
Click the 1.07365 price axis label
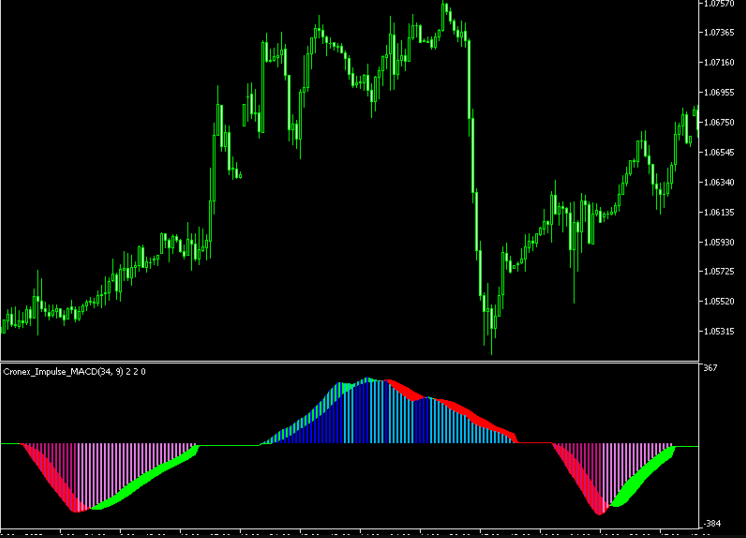click(719, 32)
